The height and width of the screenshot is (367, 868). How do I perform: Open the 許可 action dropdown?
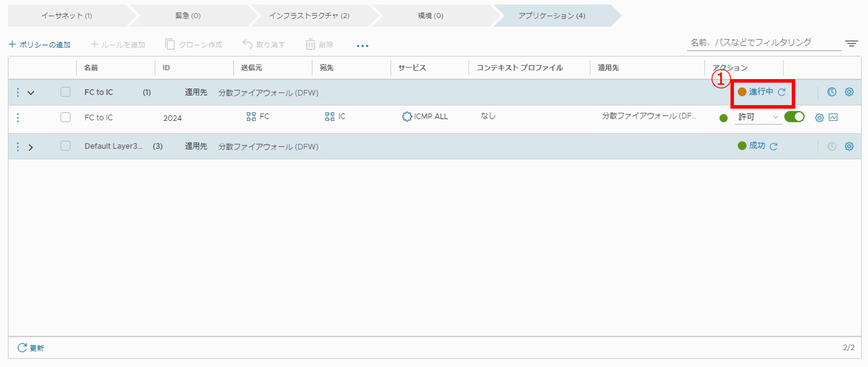click(x=758, y=117)
